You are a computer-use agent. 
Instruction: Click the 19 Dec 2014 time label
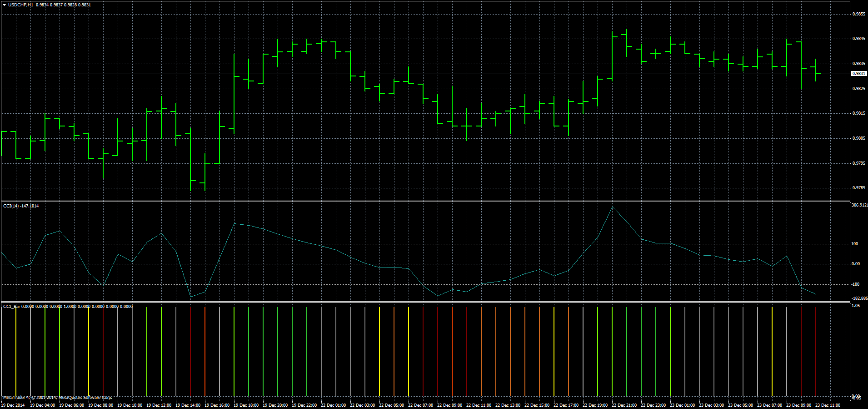[13, 405]
